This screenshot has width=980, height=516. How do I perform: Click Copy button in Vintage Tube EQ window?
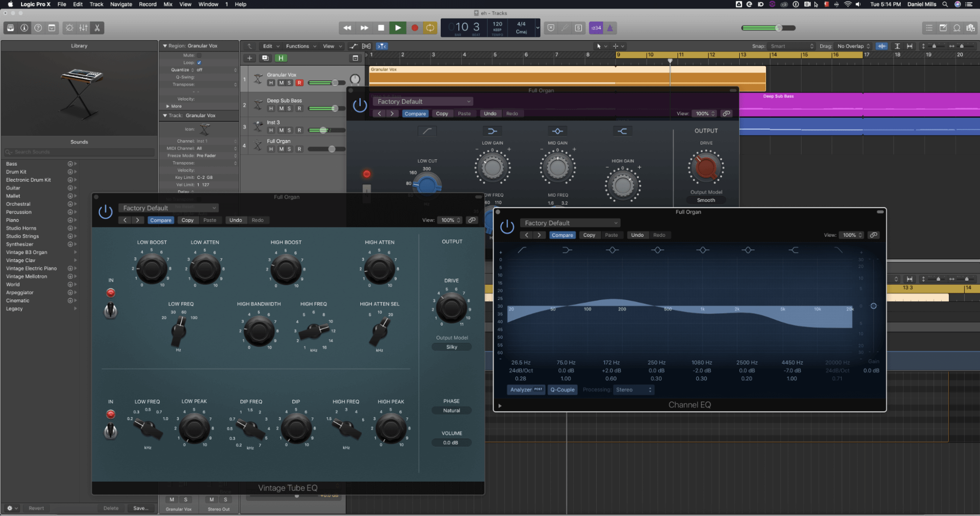coord(188,221)
